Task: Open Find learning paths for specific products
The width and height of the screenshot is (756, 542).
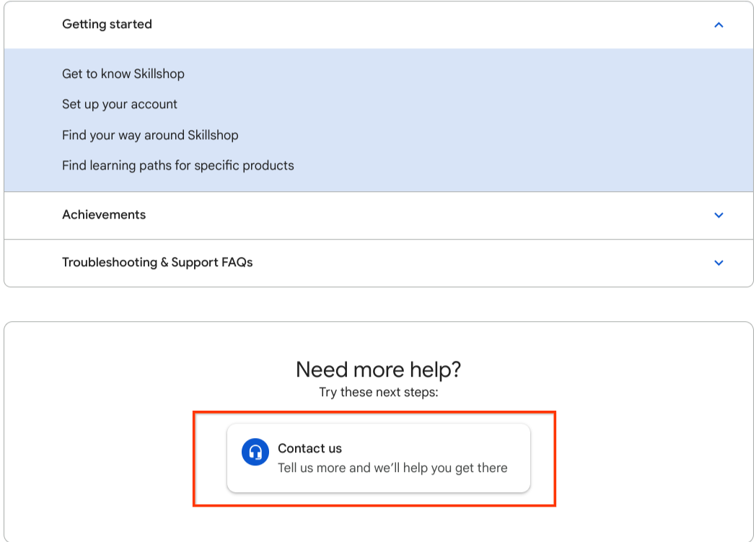Action: [x=178, y=166]
